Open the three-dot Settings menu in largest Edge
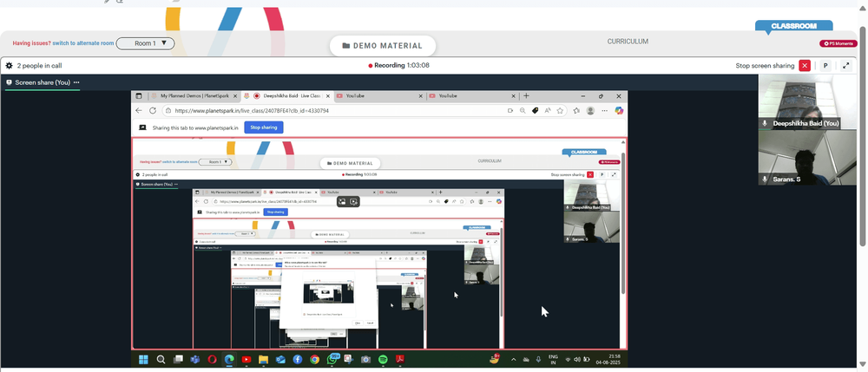The width and height of the screenshot is (868, 372). (605, 110)
